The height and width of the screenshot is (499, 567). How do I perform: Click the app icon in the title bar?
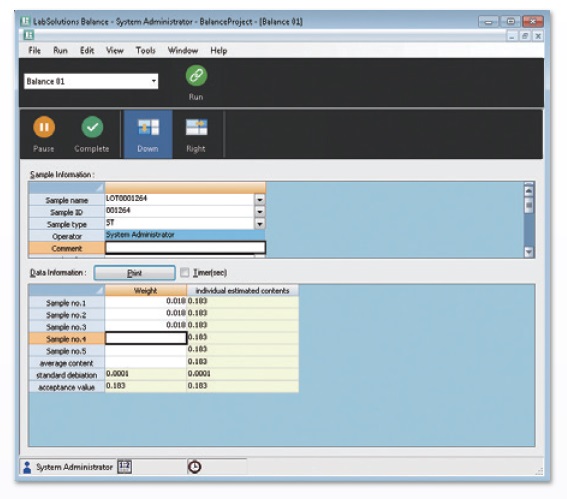(25, 21)
